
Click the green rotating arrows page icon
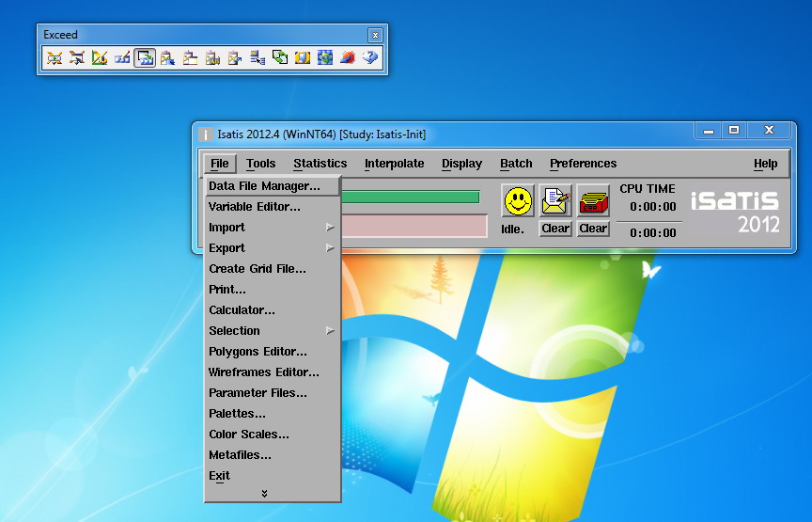coord(280,57)
